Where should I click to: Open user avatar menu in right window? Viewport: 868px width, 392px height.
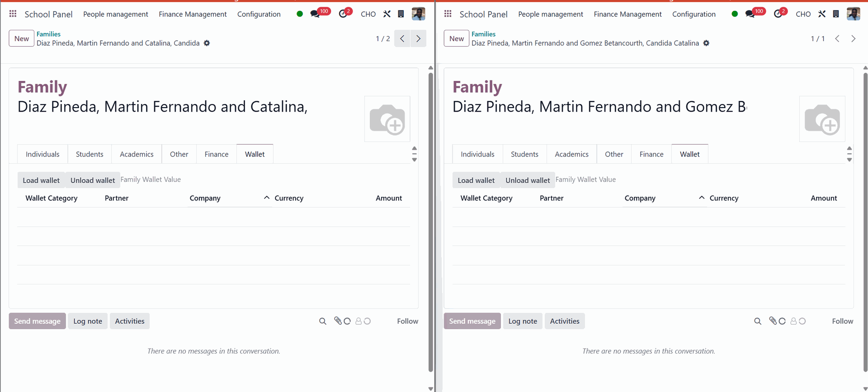point(853,14)
